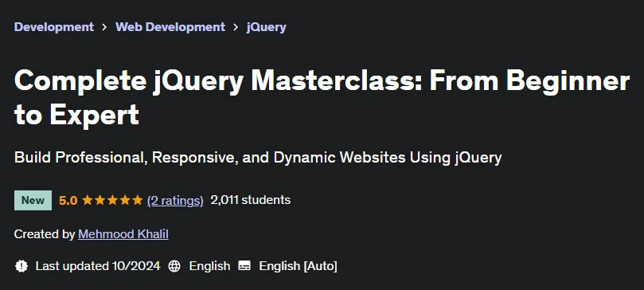Click the 5.0 rating number
Image resolution: width=644 pixels, height=290 pixels.
click(68, 201)
